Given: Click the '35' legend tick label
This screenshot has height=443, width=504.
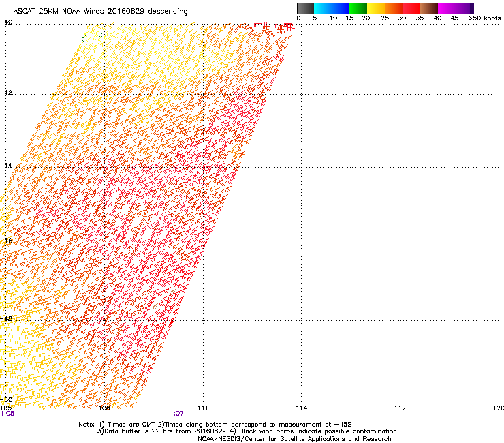Looking at the screenshot, I should point(420,18).
